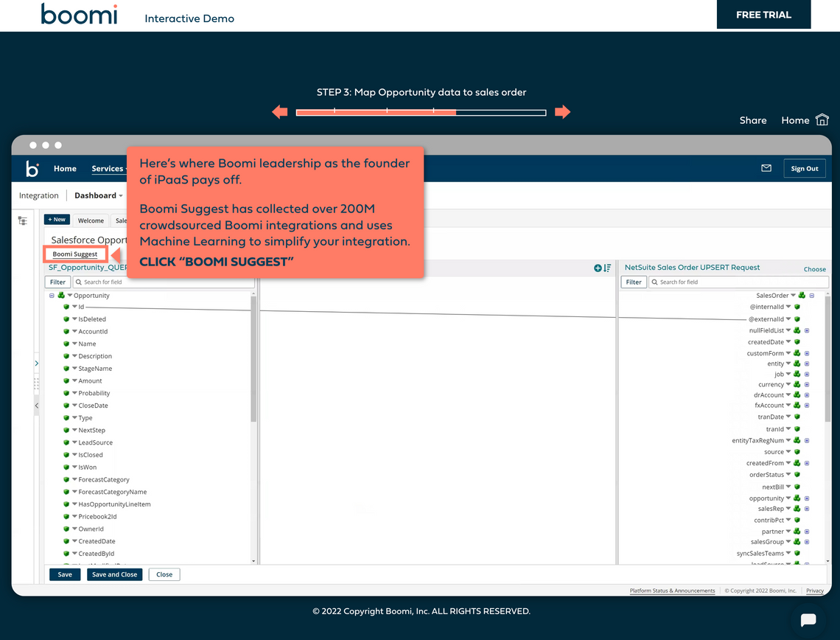The image size is (840, 640).
Task: Open the dropdown arrow beside Name field
Action: tap(74, 344)
